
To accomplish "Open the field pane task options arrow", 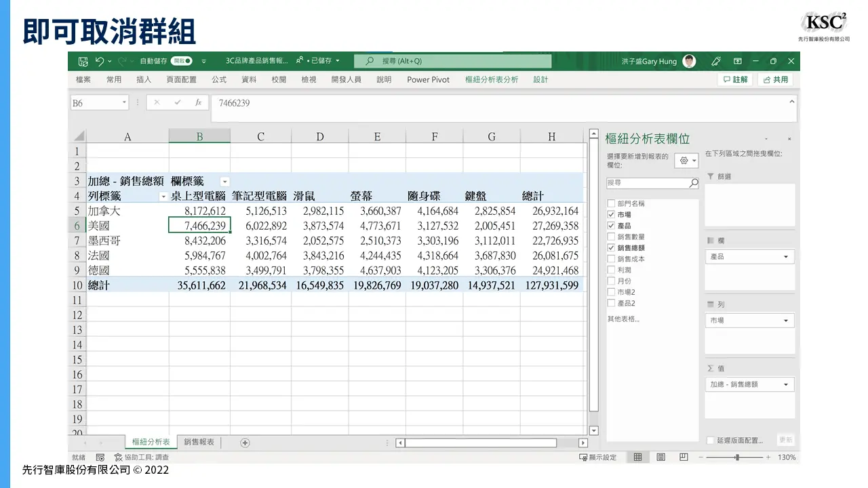I will pyautogui.click(x=766, y=138).
